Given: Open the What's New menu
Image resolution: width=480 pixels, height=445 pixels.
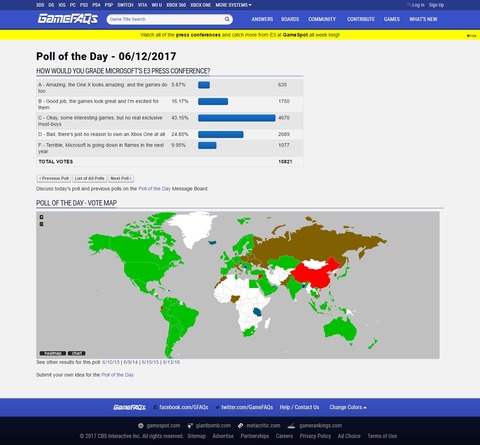Looking at the screenshot, I should 423,19.
